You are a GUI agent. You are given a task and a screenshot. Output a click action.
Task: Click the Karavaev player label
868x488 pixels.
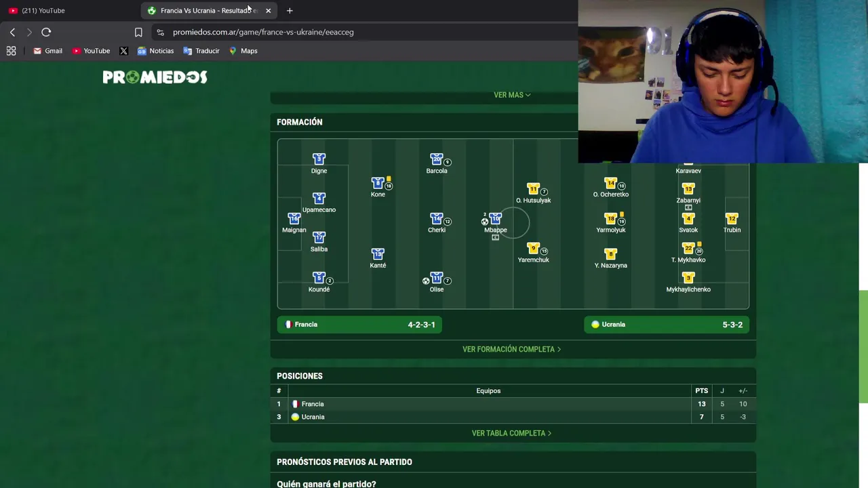coord(688,171)
